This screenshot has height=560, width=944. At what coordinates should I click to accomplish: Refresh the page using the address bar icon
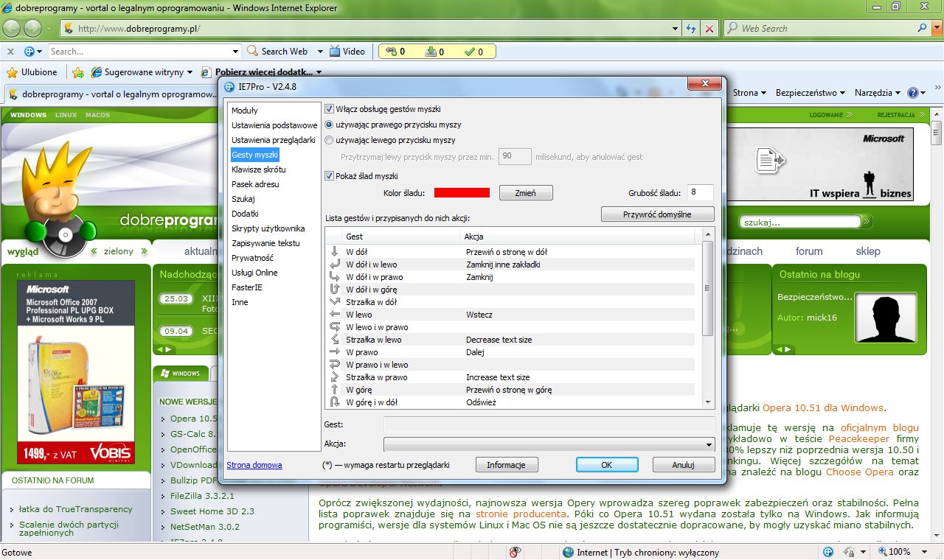coord(691,29)
